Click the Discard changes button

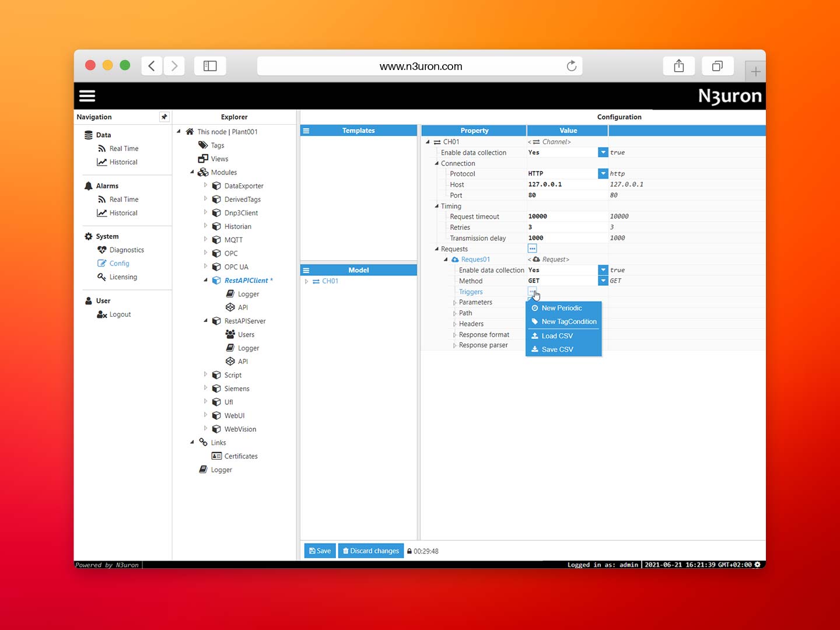click(x=371, y=551)
